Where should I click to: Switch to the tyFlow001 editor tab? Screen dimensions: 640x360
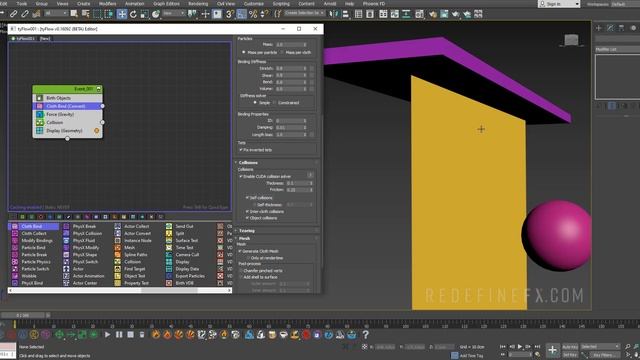pos(23,38)
